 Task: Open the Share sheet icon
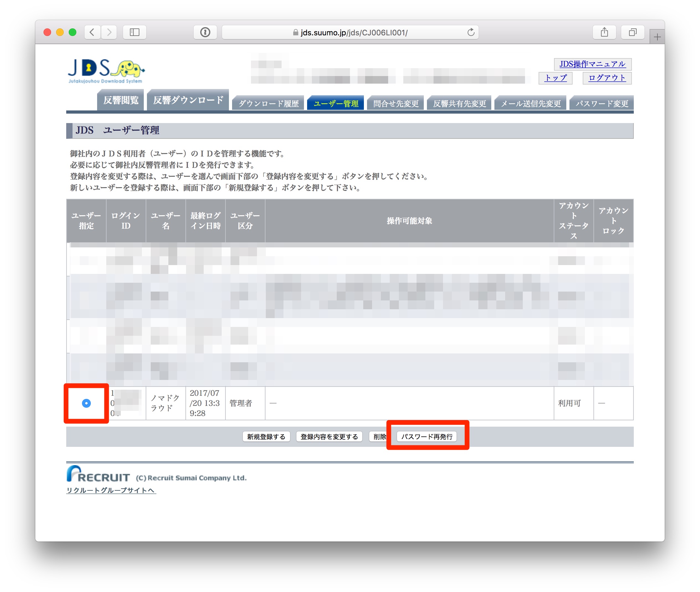coord(604,32)
